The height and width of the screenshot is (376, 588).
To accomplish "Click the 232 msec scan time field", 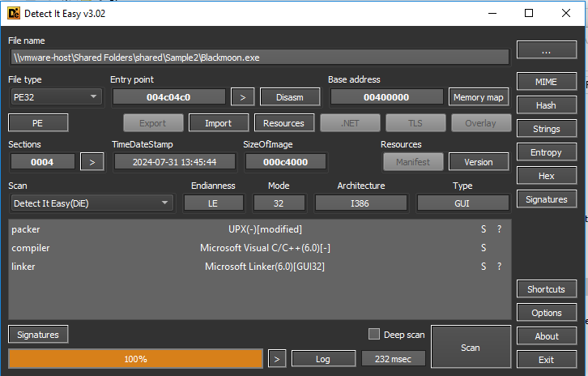I will tap(394, 359).
